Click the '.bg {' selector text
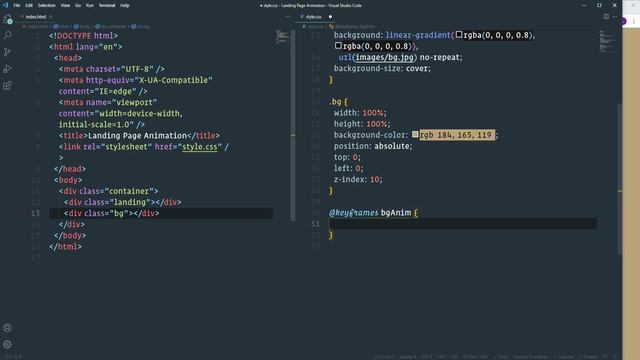Viewport: 640px width, 360px height. 338,102
